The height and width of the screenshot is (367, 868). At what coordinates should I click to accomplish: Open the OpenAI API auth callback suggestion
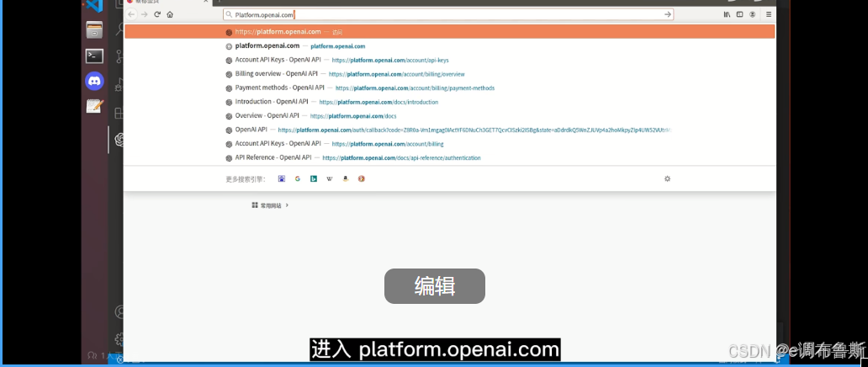[x=449, y=130]
